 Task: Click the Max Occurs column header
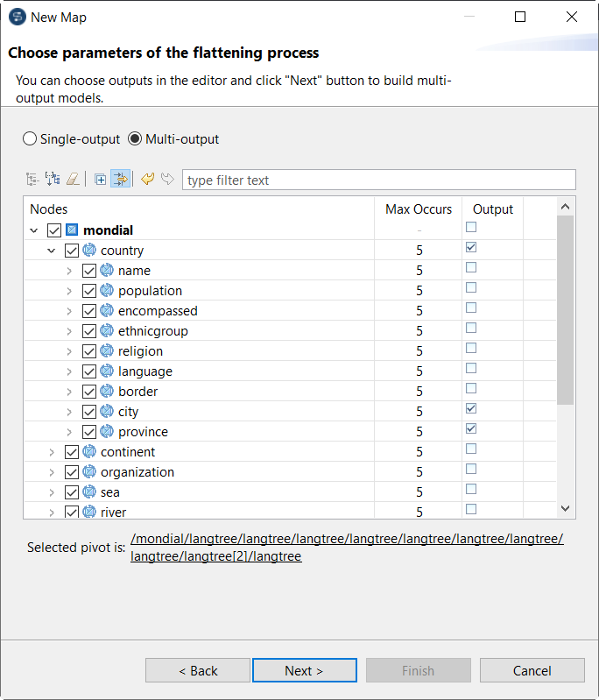coord(419,209)
